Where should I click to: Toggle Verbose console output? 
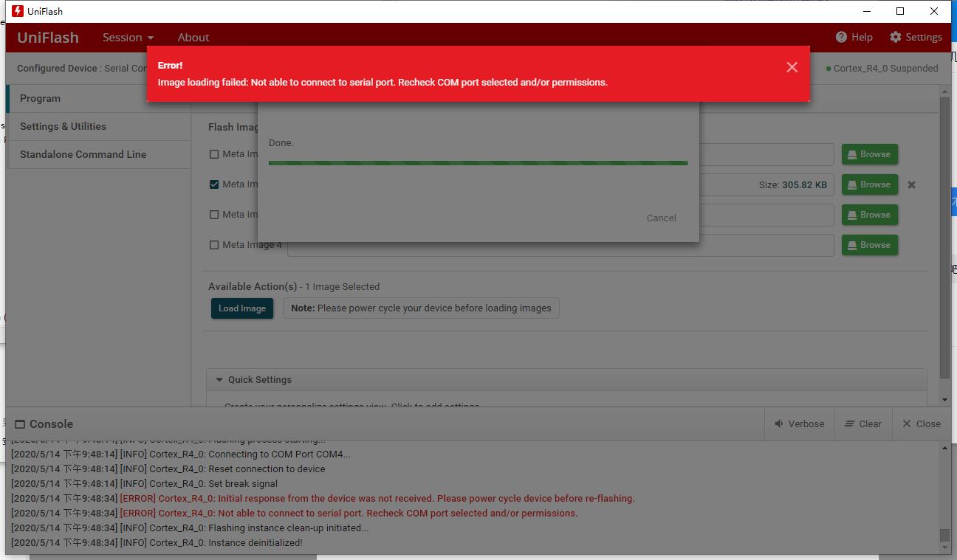tap(799, 424)
